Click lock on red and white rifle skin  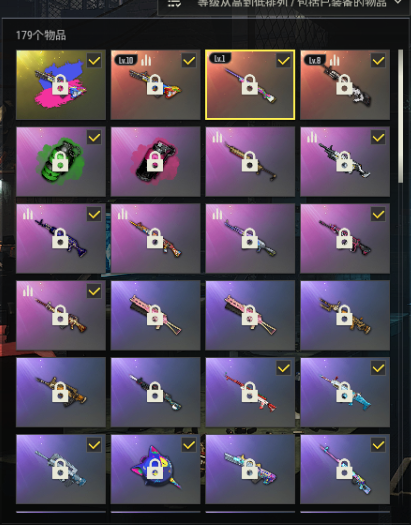(250, 392)
